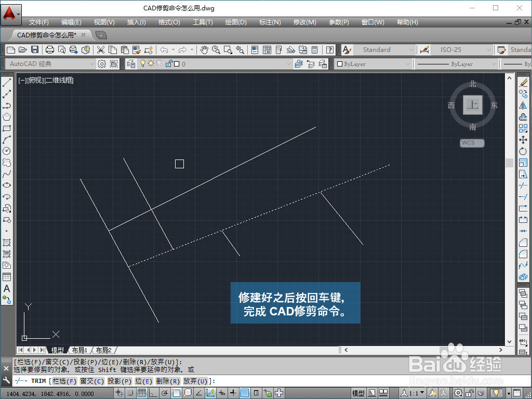Select the Line draw tool
The height and width of the screenshot is (399, 532).
click(x=7, y=83)
